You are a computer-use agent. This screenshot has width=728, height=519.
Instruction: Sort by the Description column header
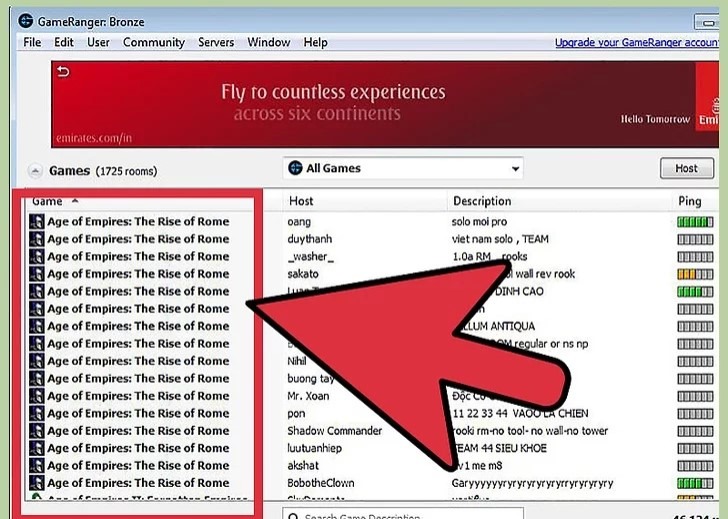click(x=482, y=201)
